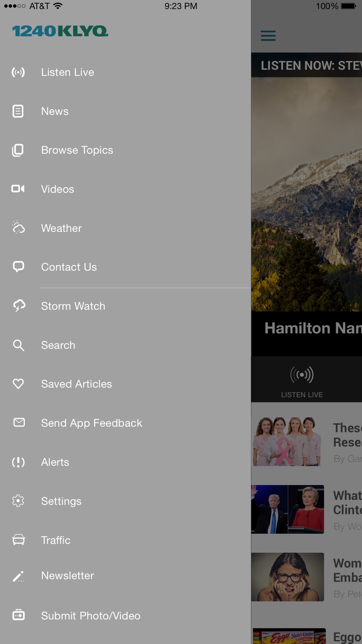
Task: Tap the Listen Live broadcast icon in menu
Action: tap(18, 72)
